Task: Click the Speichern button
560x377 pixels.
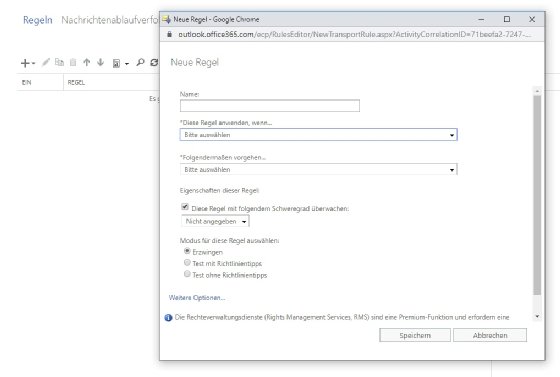Action: pos(415,335)
